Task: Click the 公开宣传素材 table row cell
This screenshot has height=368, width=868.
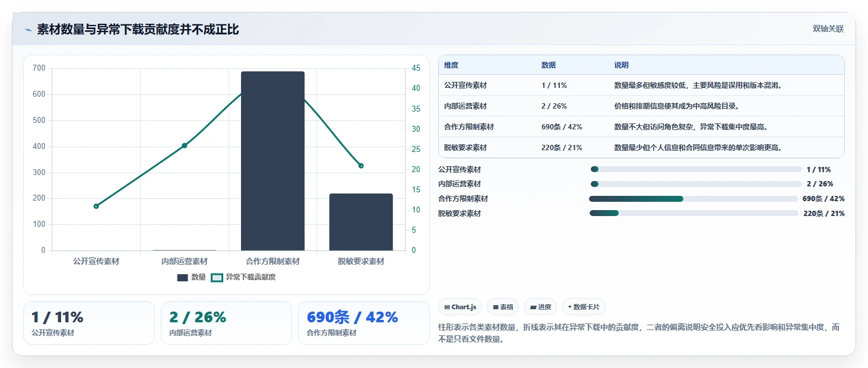Action: pos(465,85)
